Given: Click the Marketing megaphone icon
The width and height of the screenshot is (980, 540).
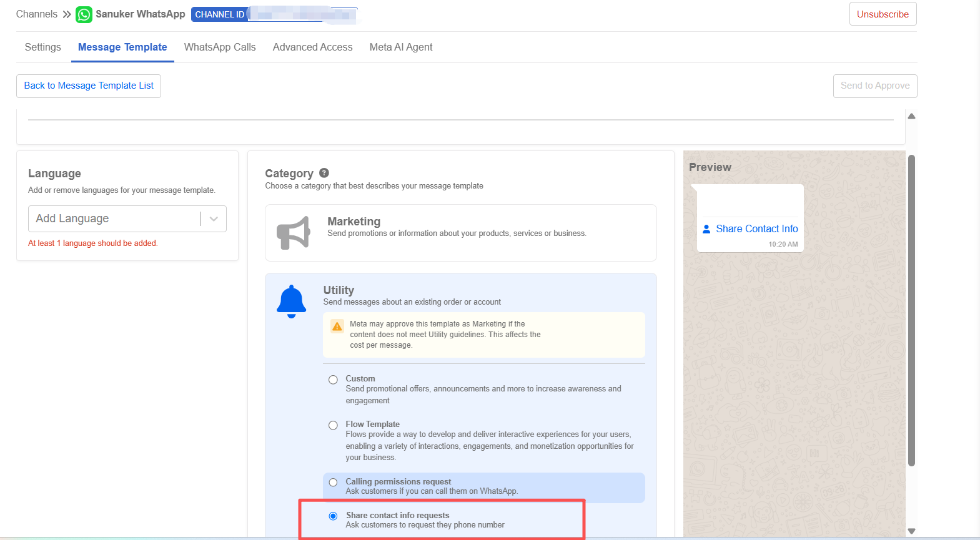Looking at the screenshot, I should 294,233.
